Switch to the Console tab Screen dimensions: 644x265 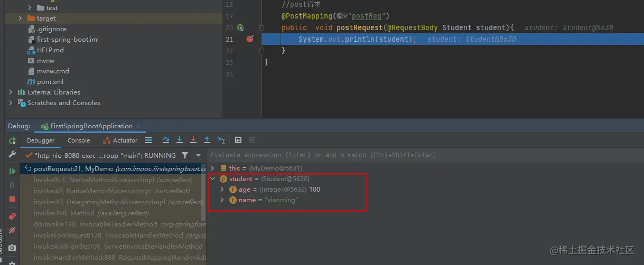click(x=79, y=140)
